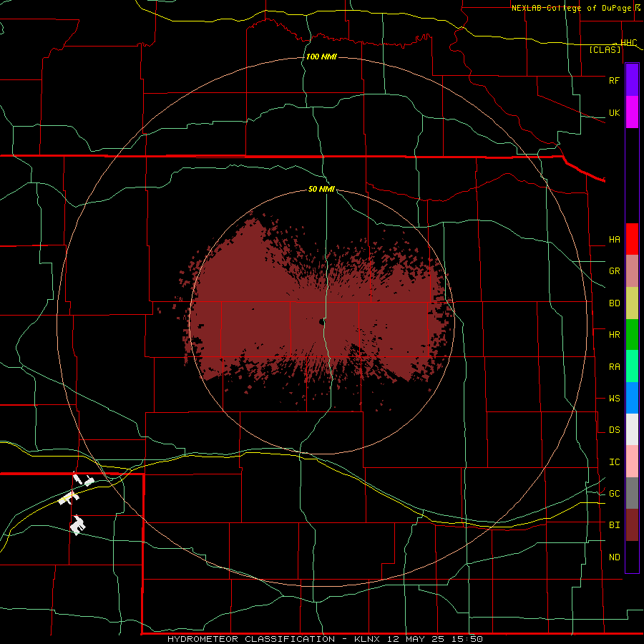The height and width of the screenshot is (644, 644).
Task: Click the DS white legend swatch
Action: click(632, 429)
